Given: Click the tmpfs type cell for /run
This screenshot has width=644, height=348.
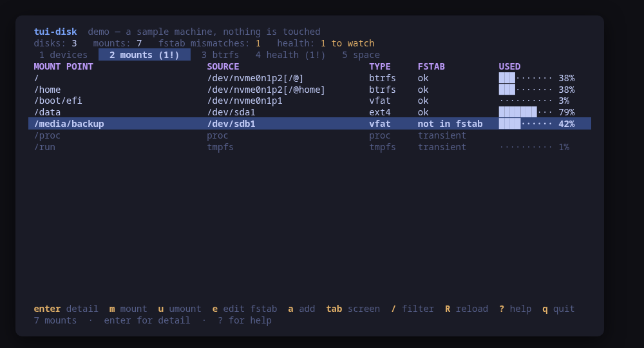Looking at the screenshot, I should 383,147.
